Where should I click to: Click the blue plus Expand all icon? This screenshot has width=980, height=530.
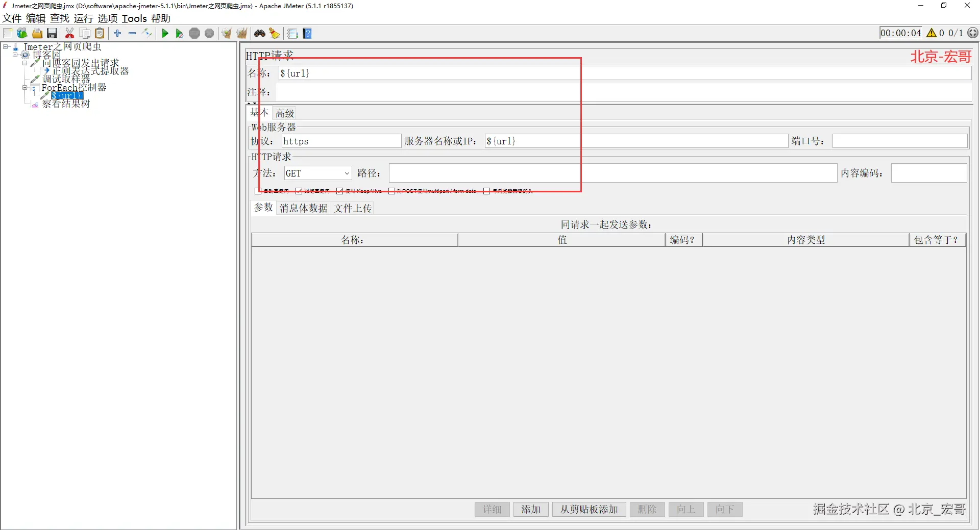(117, 33)
